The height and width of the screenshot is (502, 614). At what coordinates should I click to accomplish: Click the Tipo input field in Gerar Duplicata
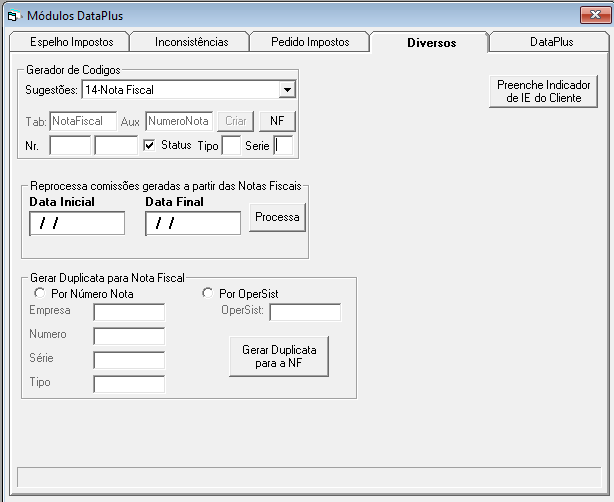tap(129, 385)
